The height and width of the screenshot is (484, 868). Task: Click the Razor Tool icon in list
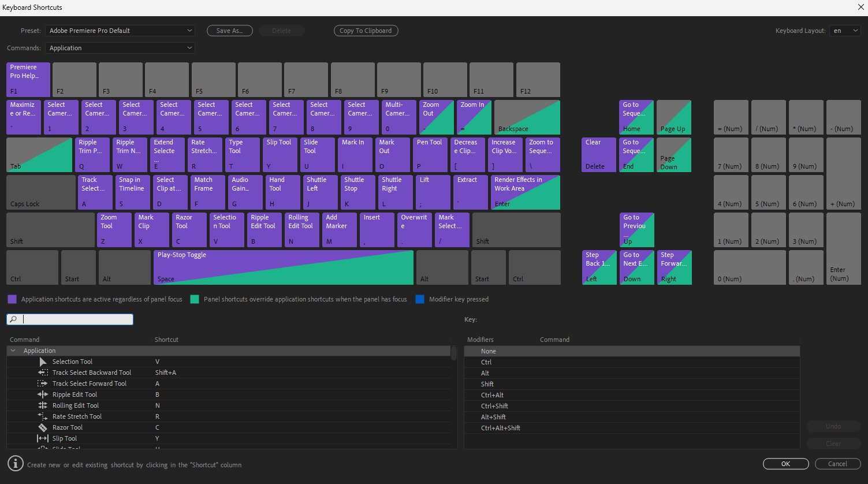tap(43, 427)
